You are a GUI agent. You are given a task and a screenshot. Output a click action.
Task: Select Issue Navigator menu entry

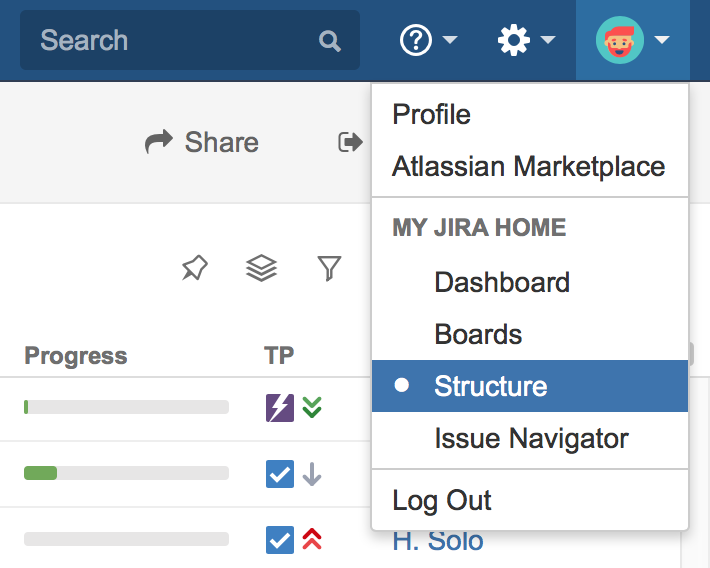tap(531, 438)
